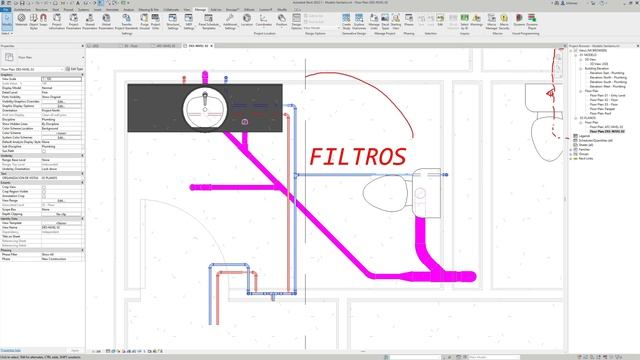
Task: Open Design Options
Action: coord(296,21)
